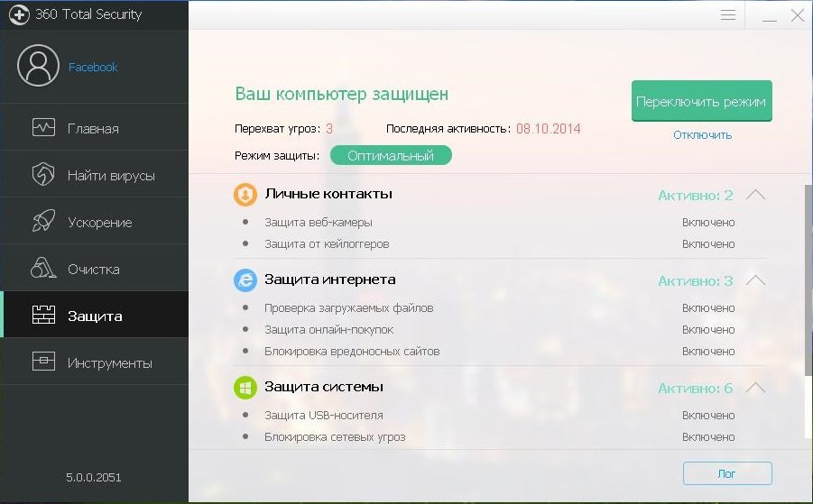The height and width of the screenshot is (504, 813).
Task: Toggle Включено for Блокировка сетевых угроз
Action: (708, 437)
